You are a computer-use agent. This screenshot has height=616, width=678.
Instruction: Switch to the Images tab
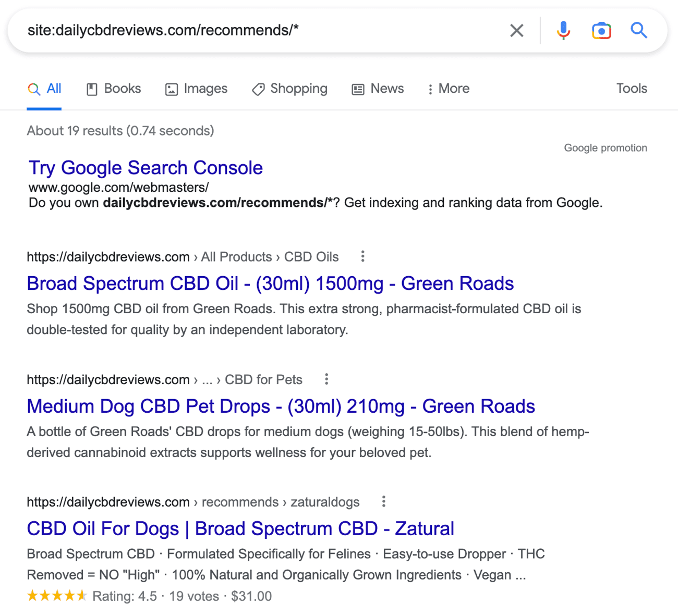[197, 89]
